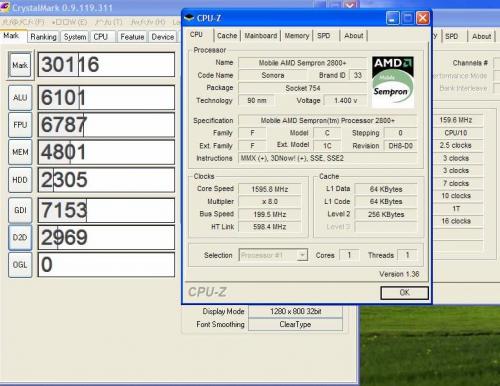The image size is (500, 386).
Task: Open SPD tab in background CPU-Z window
Action: point(452,36)
